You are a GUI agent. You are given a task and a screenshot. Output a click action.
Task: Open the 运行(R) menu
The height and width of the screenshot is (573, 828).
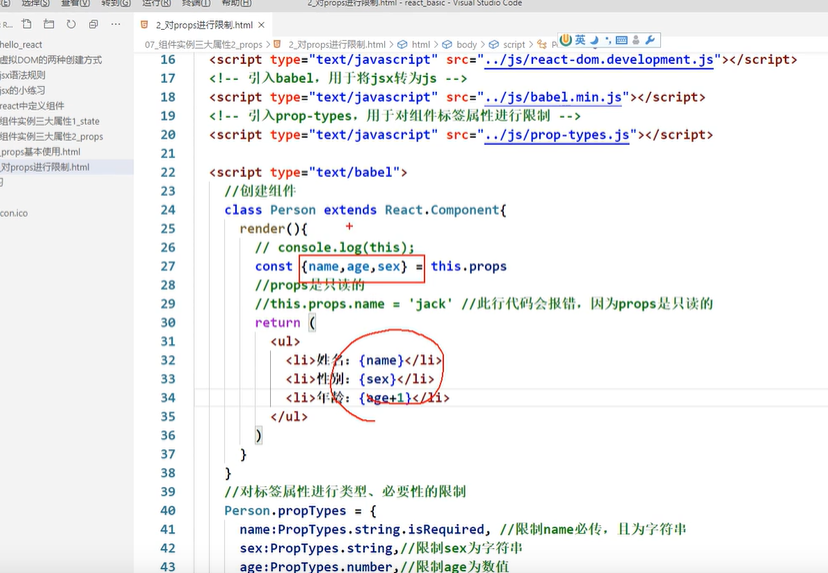pyautogui.click(x=156, y=3)
